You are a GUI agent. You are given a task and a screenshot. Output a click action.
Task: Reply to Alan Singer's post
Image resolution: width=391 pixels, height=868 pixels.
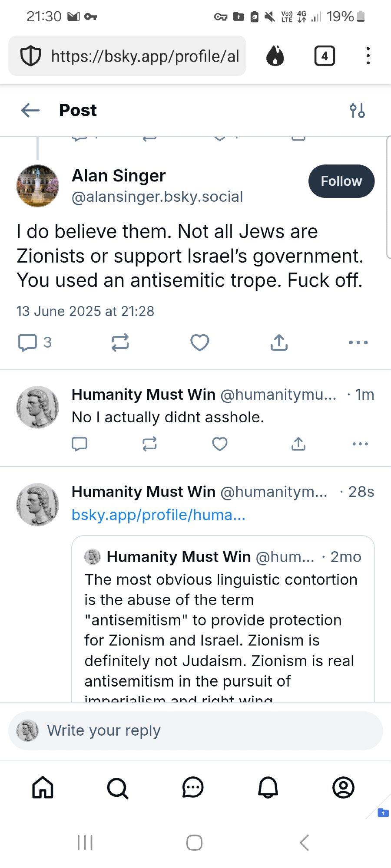coord(27,342)
